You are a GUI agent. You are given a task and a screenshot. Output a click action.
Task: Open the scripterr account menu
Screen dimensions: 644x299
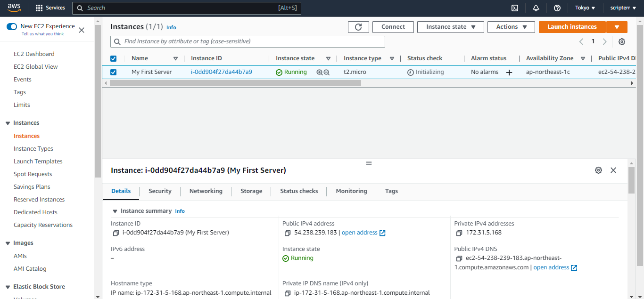[623, 8]
